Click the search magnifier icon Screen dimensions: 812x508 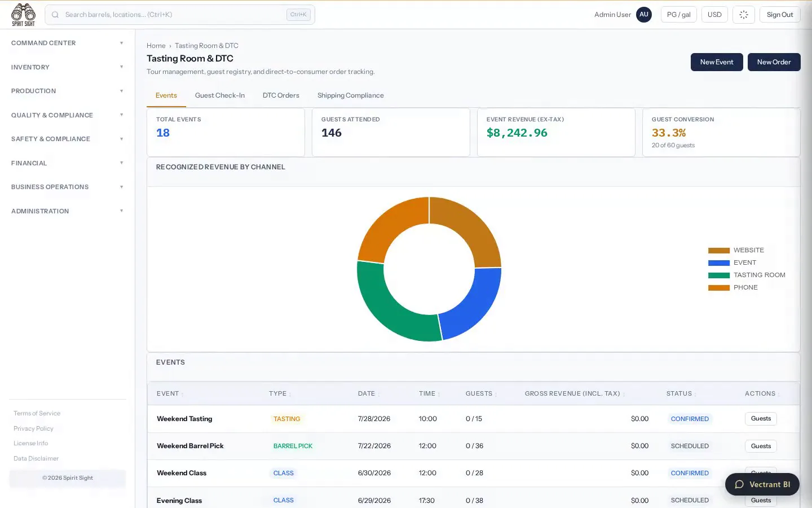coord(55,15)
